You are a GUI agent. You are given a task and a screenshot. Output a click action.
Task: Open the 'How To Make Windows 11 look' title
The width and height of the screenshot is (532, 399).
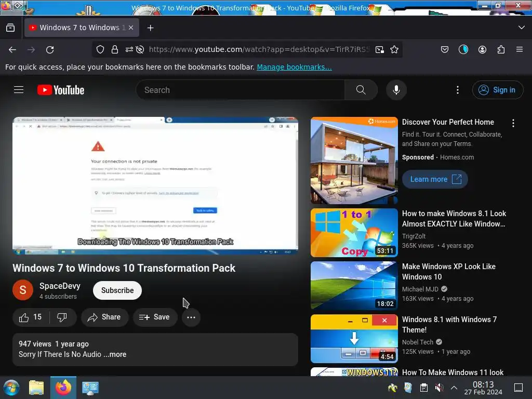point(453,372)
